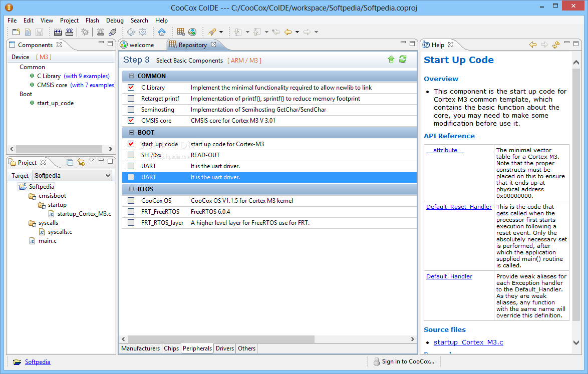The image size is (588, 374).
Task: Click the Next Annotation toolbar icon
Action: click(x=238, y=32)
